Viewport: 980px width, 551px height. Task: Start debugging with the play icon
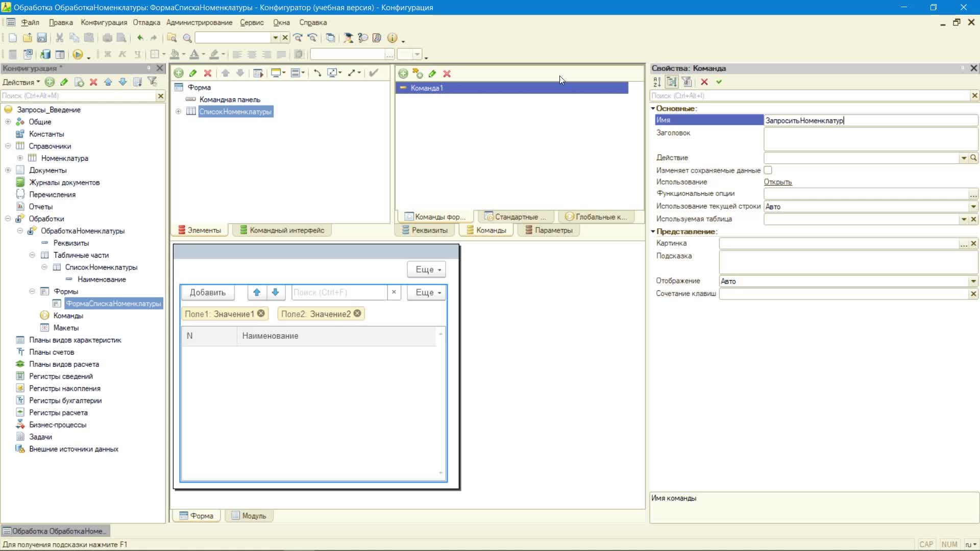point(78,54)
